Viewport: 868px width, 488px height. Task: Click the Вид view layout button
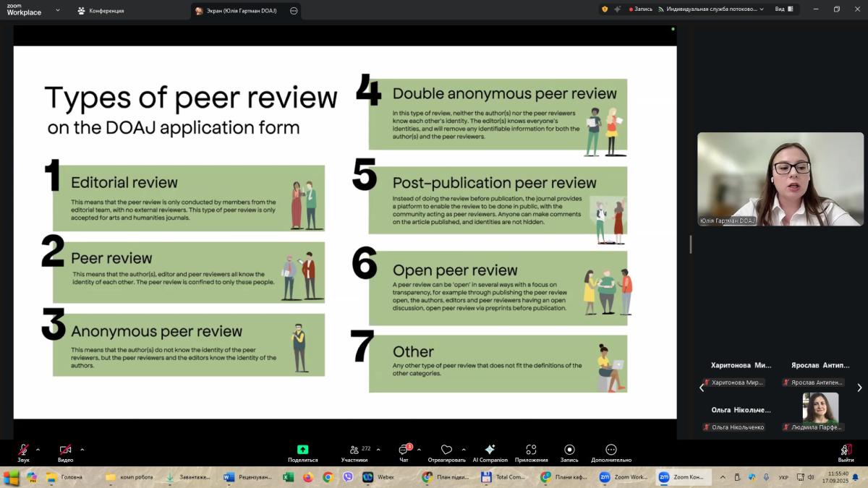point(783,9)
